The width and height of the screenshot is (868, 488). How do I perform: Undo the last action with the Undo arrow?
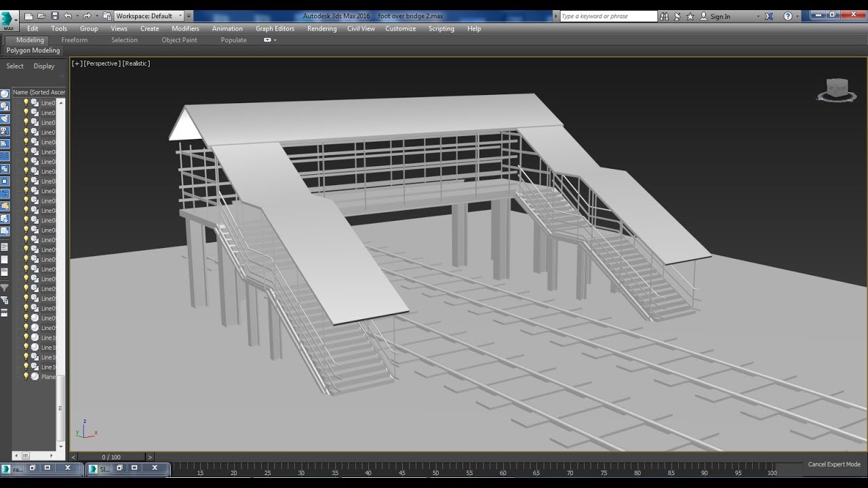[67, 16]
